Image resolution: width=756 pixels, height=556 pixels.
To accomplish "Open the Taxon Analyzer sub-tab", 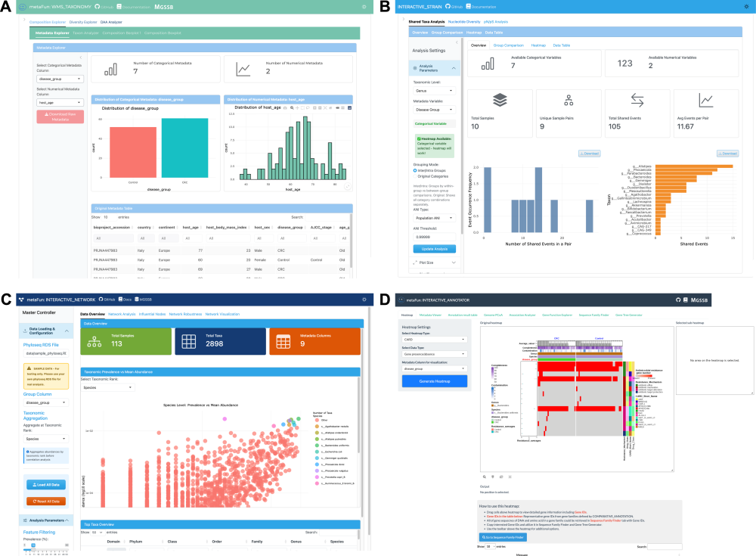I will [x=86, y=33].
